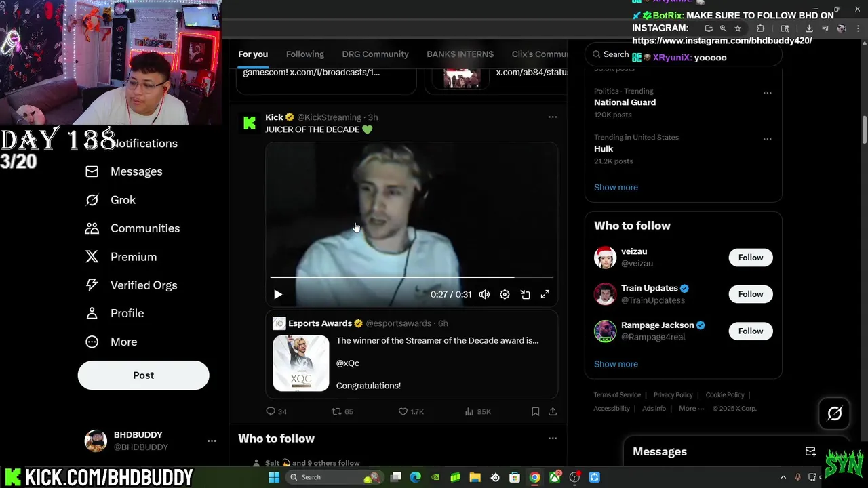Open Xbox app from taskbar
Viewport: 868px width, 488px height.
(x=555, y=477)
